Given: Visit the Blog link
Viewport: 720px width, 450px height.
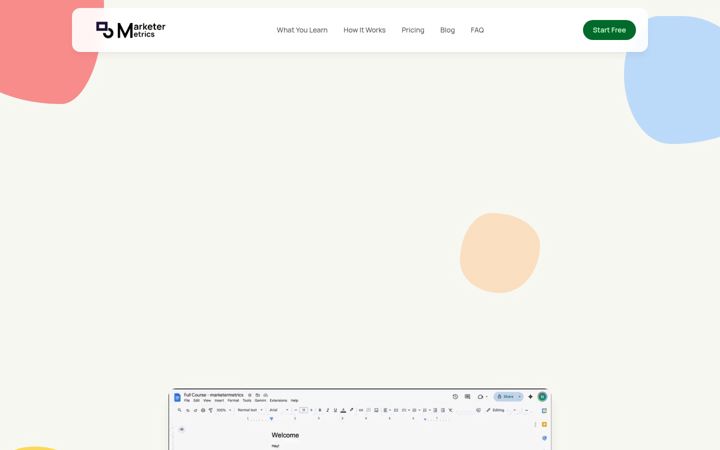Looking at the screenshot, I should [x=447, y=30].
